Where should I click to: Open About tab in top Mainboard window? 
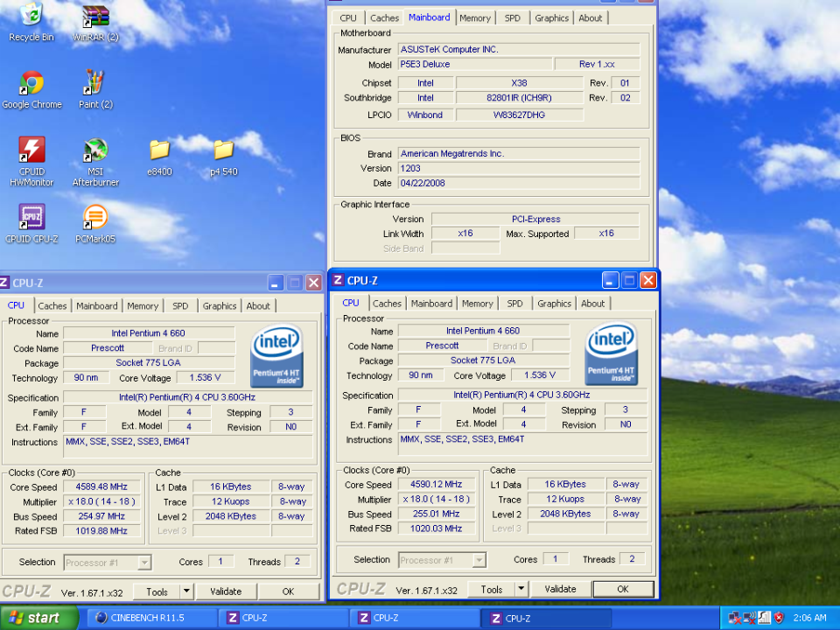(591, 17)
